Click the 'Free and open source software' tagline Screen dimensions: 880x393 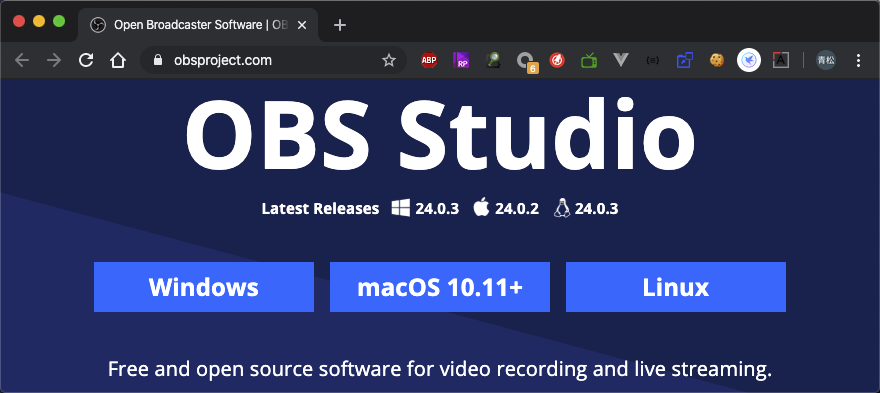point(440,369)
